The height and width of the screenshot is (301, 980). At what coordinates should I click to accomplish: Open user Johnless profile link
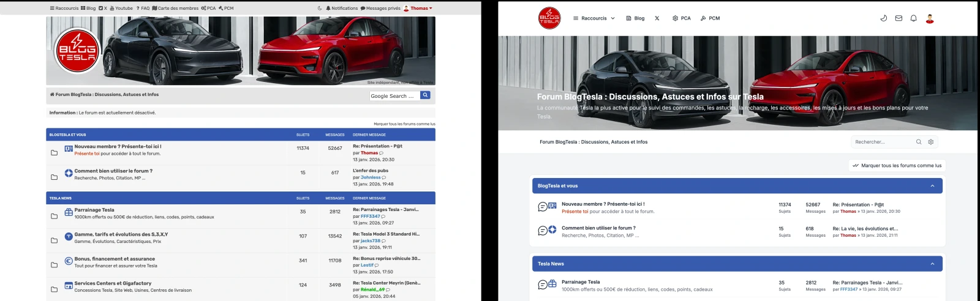(x=371, y=177)
